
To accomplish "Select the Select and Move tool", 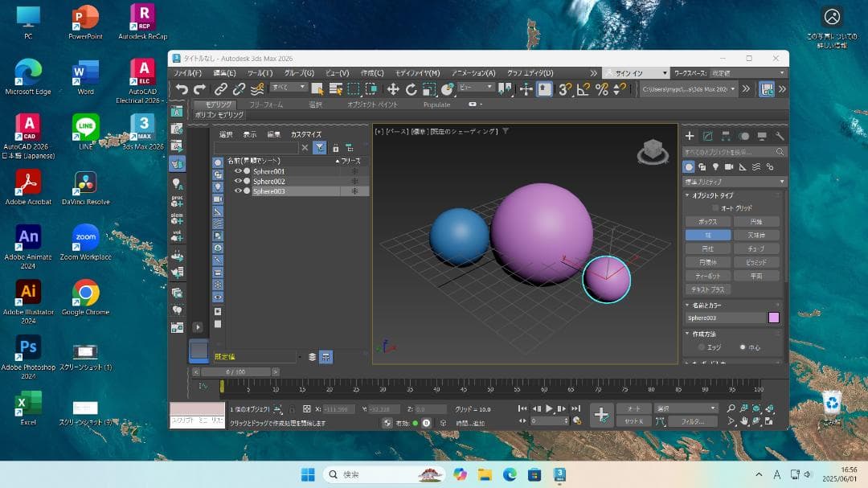I will pyautogui.click(x=393, y=88).
